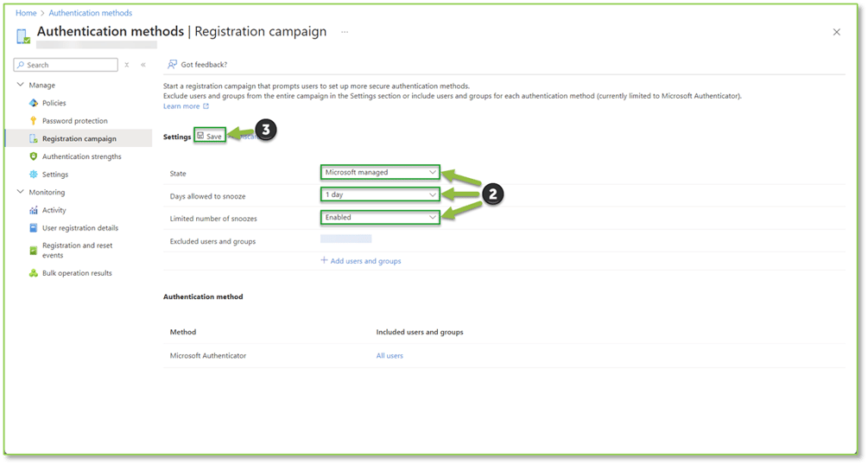The height and width of the screenshot is (465, 868).
Task: Open Authentication strengths menu item
Action: point(82,156)
